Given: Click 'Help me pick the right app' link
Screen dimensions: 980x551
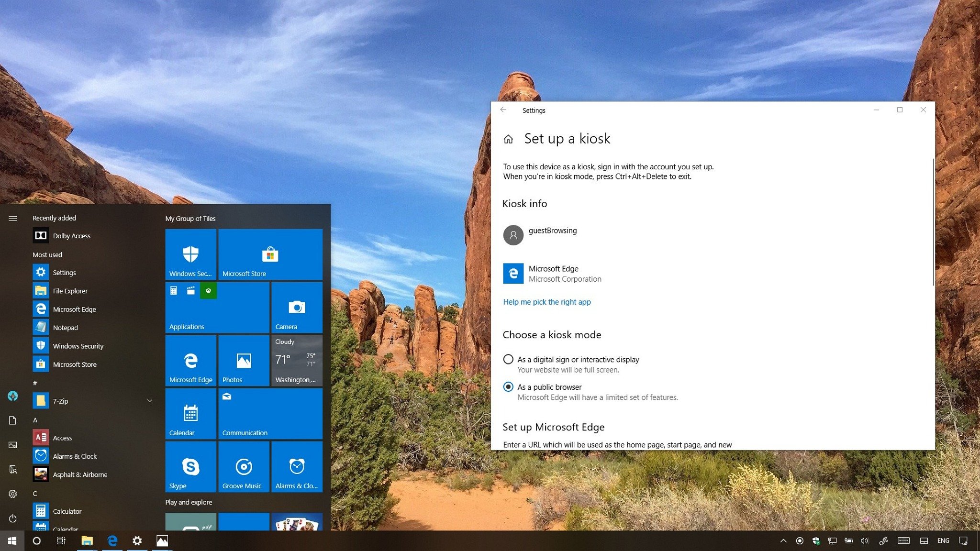Looking at the screenshot, I should [547, 301].
